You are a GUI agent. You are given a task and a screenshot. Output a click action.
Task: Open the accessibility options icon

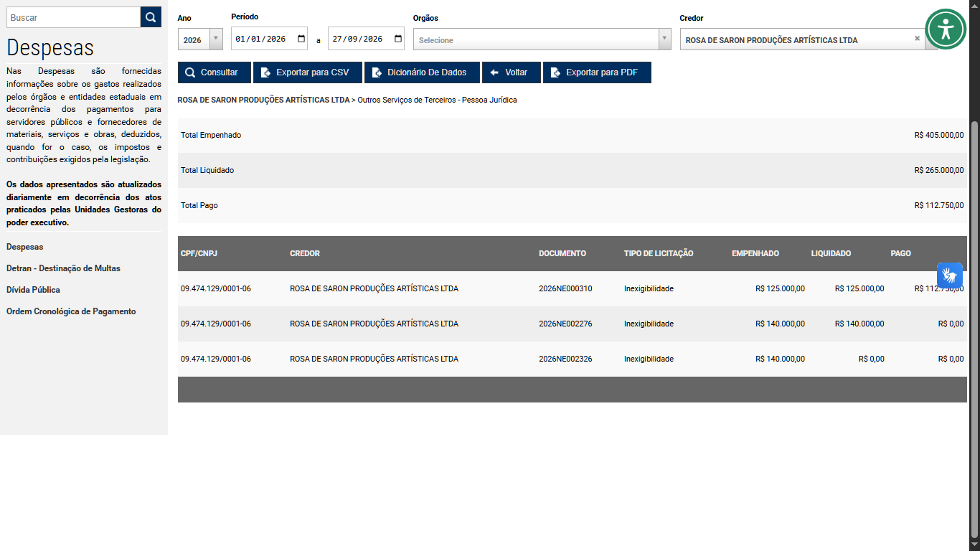pyautogui.click(x=946, y=29)
